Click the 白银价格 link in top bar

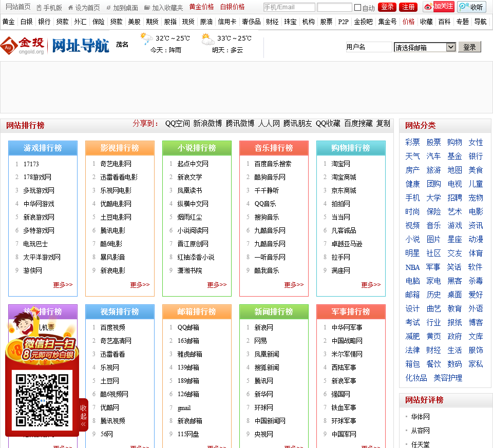[232, 7]
